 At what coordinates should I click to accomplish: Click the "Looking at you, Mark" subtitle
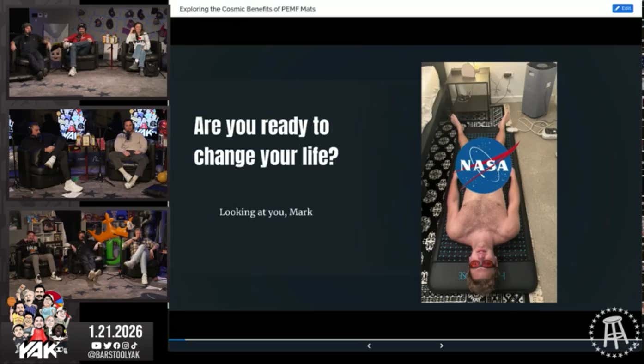coord(266,212)
